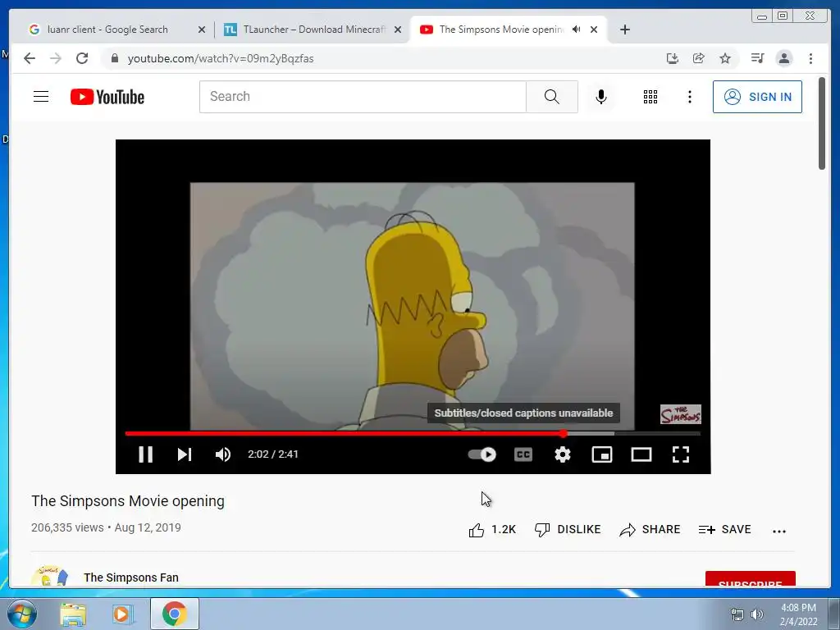Install YouTube app icon in address bar
840x630 pixels.
[673, 58]
